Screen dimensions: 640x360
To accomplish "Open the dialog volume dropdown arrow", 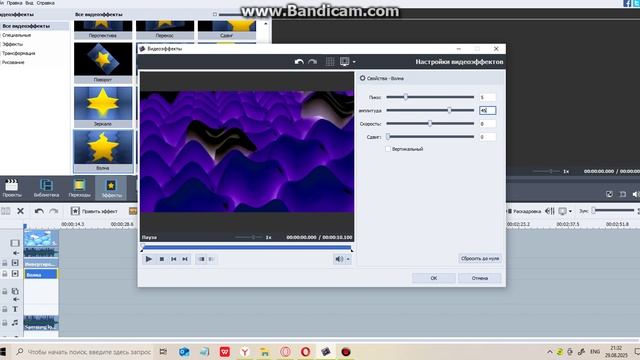I will (x=348, y=259).
